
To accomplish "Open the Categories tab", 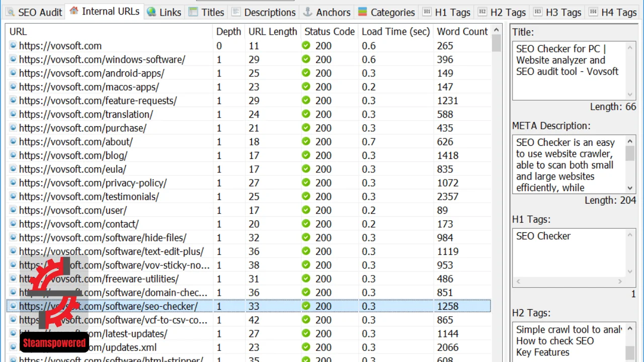I will 386,12.
